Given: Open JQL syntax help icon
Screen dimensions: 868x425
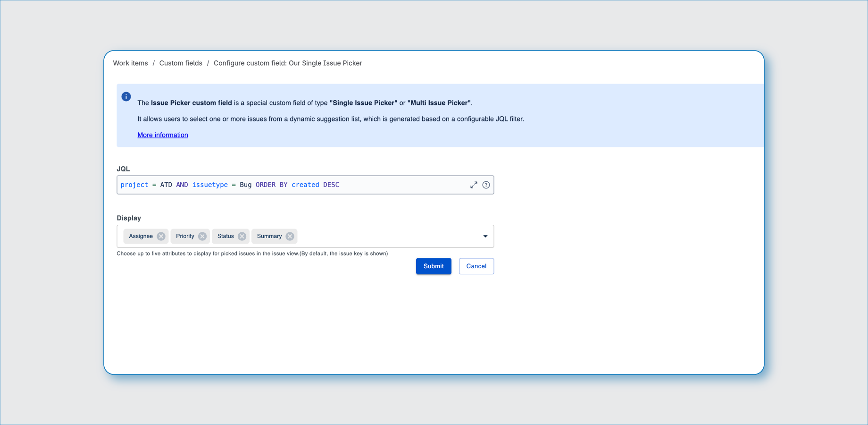Looking at the screenshot, I should click(486, 185).
